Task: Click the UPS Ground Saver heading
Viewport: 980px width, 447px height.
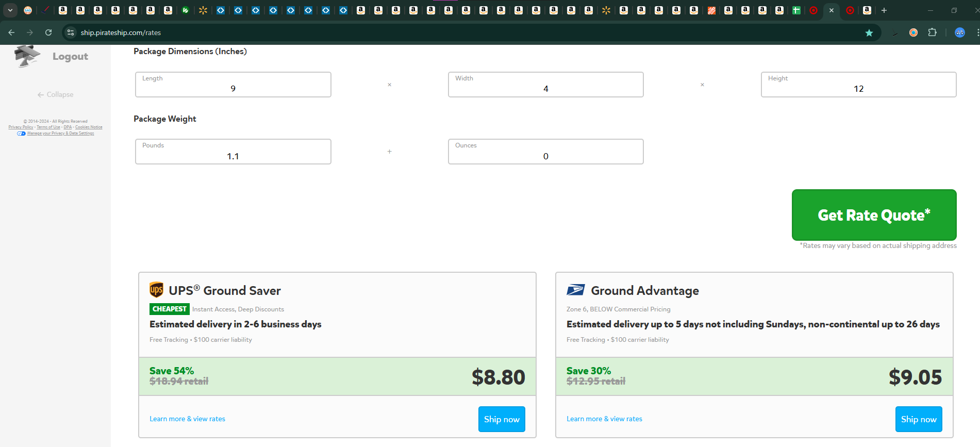Action: 225,290
